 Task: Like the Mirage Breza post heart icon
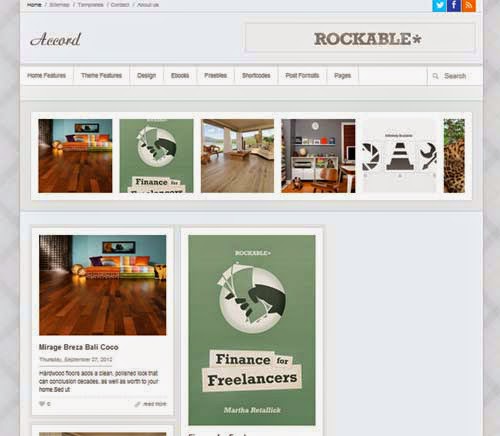pos(42,404)
